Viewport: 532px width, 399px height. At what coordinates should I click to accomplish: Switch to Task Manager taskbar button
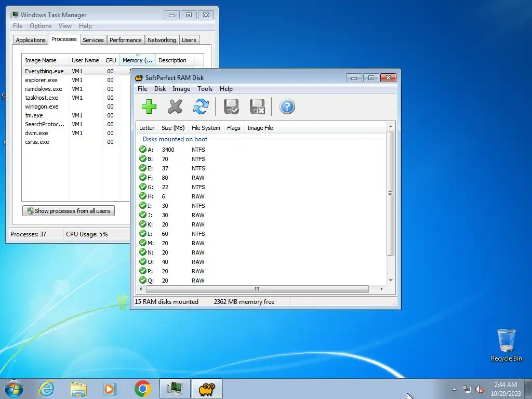(175, 389)
